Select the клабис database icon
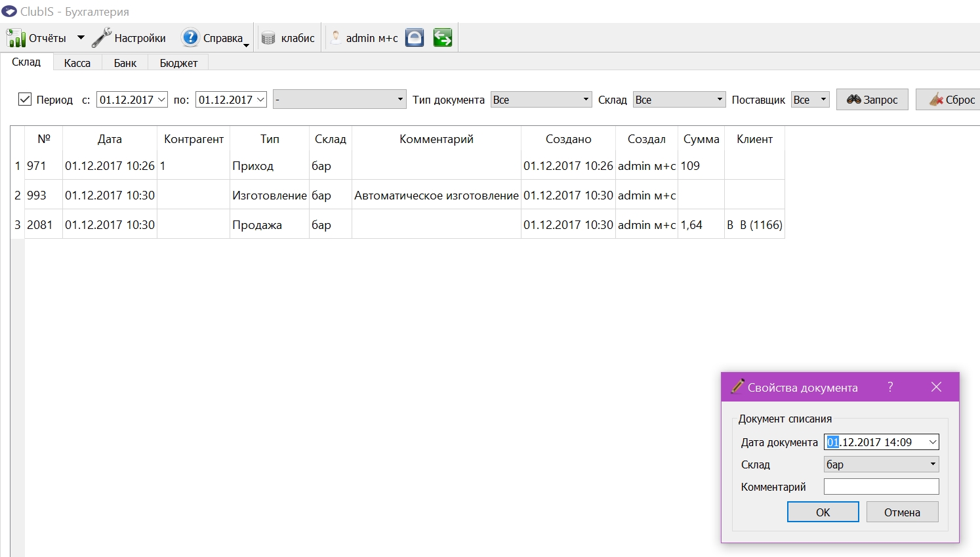The height and width of the screenshot is (557, 980). pos(268,38)
